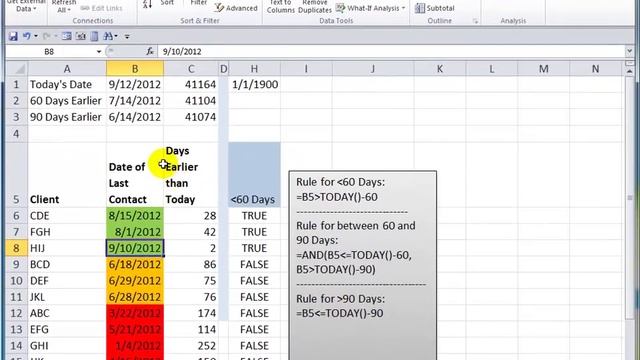640x360 pixels.
Task: Click the greyed Redo icon
Action: 46,36
